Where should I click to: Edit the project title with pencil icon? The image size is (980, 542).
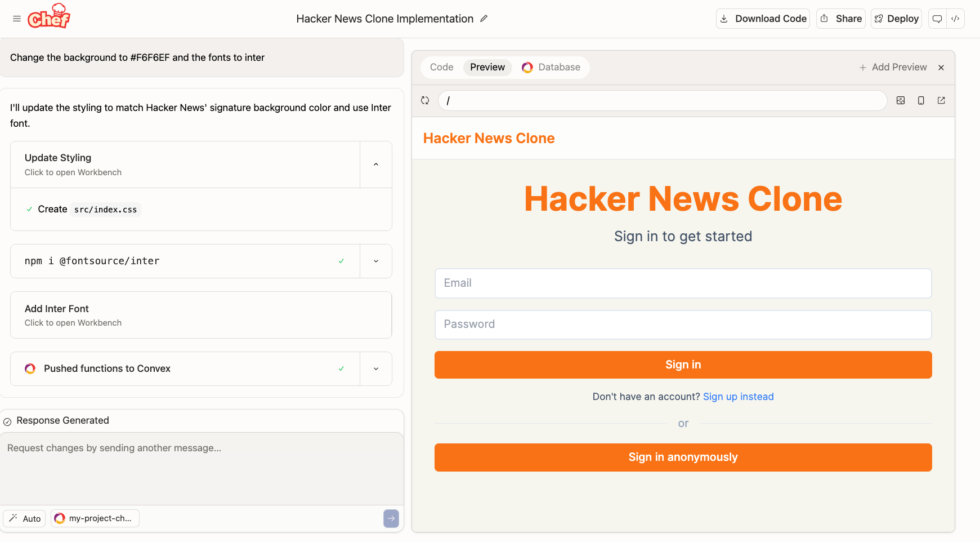click(484, 19)
